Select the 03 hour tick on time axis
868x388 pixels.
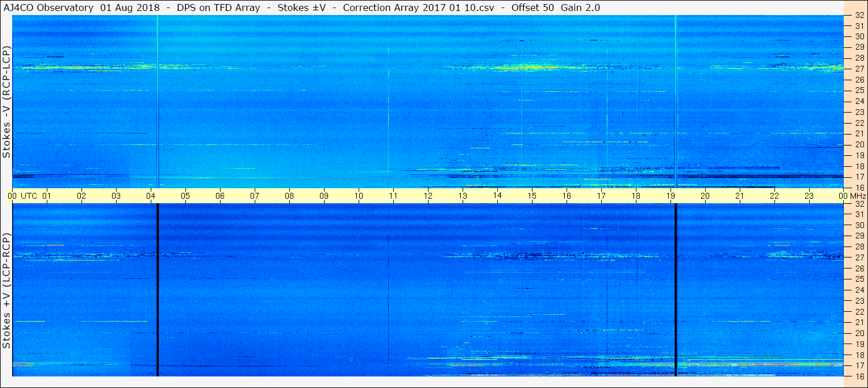[x=116, y=196]
